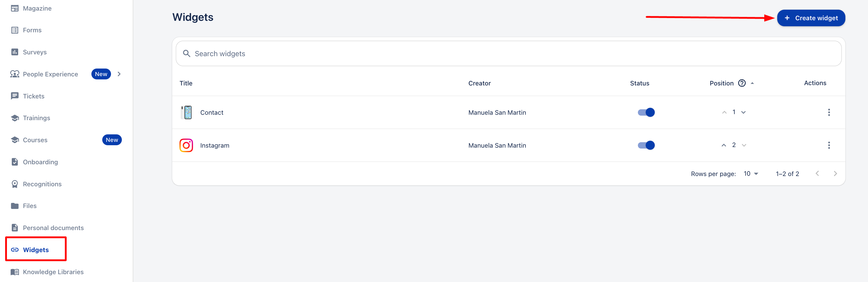Go to next page of widgets
This screenshot has height=282, width=868.
(x=835, y=174)
